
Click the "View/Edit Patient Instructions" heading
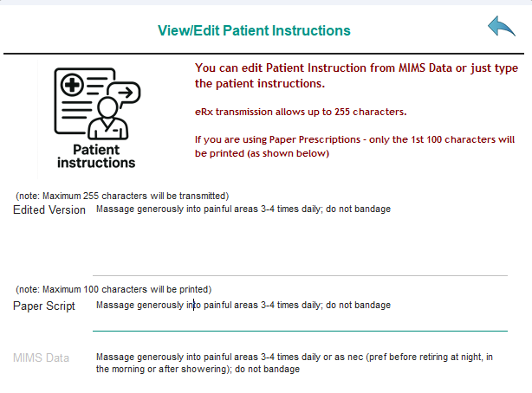point(254,30)
